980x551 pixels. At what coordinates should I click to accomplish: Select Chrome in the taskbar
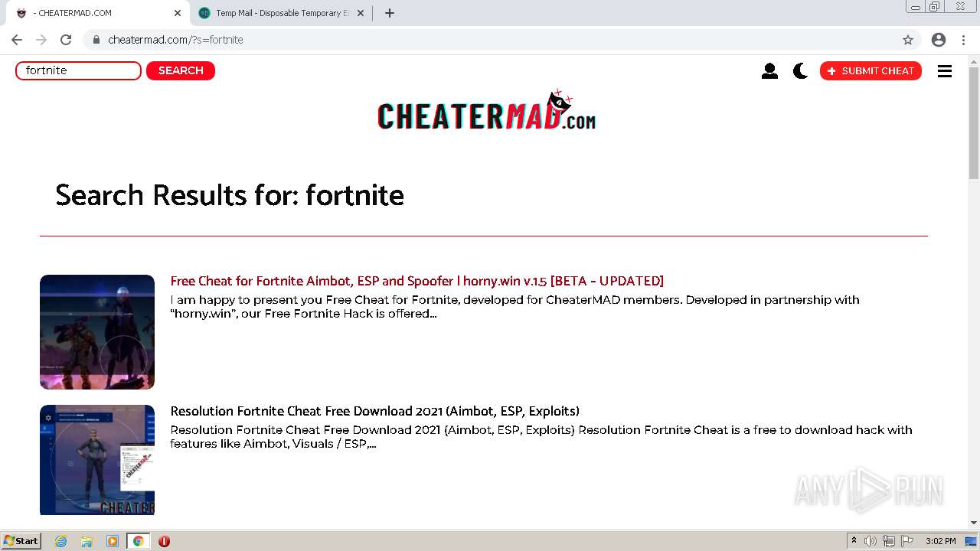[138, 541]
